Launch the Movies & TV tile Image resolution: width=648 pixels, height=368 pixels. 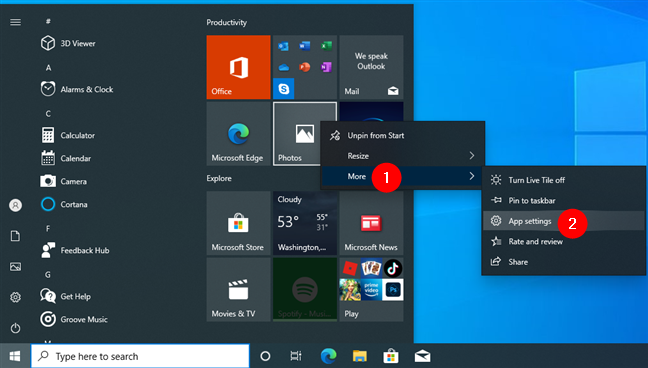point(238,289)
